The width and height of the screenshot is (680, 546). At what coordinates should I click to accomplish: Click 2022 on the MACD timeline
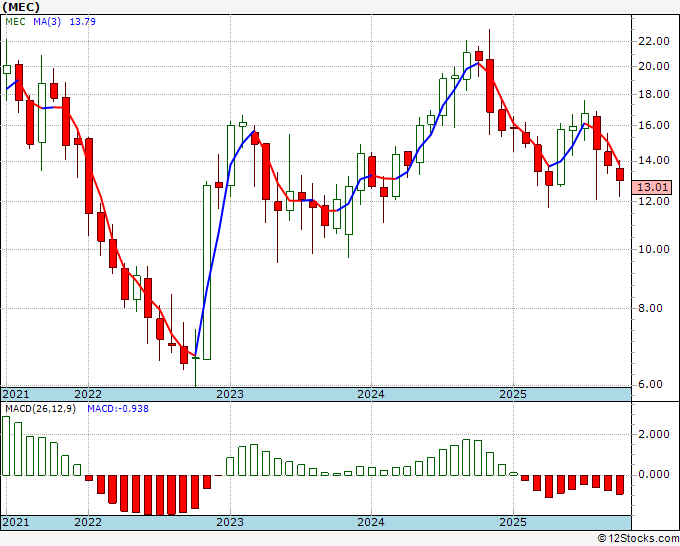tap(88, 522)
